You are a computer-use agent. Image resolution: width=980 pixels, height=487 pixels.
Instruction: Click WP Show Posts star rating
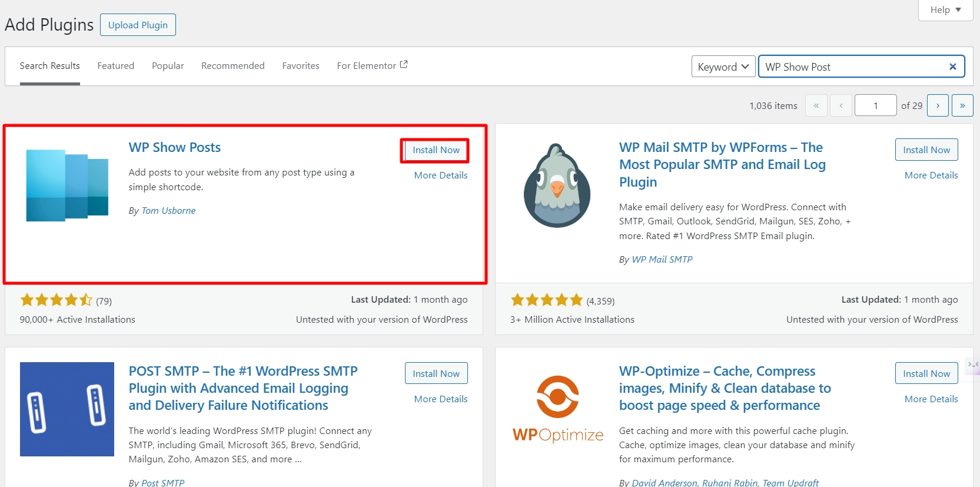click(56, 300)
